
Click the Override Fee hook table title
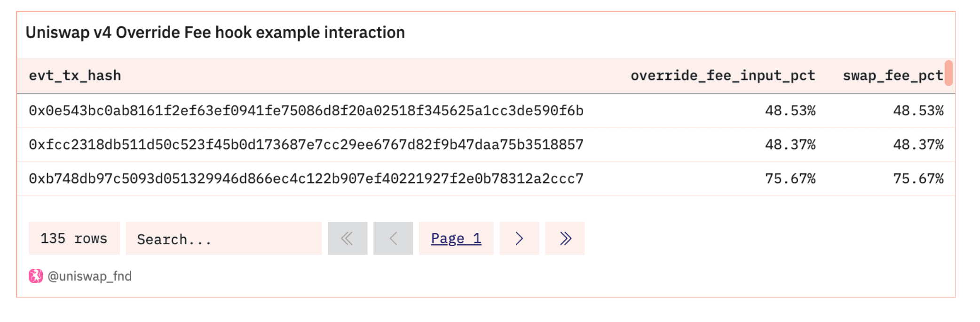pos(215,32)
